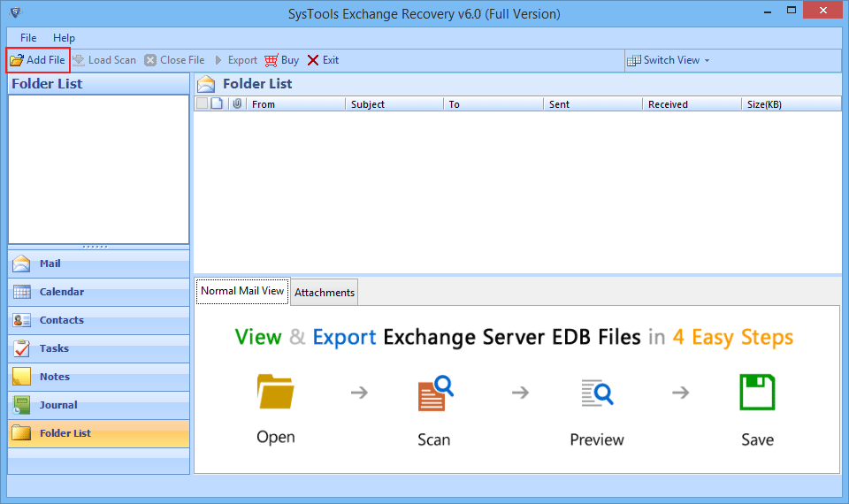Select the highlighted Folder List sidebar item
This screenshot has height=504, width=849.
coord(98,433)
